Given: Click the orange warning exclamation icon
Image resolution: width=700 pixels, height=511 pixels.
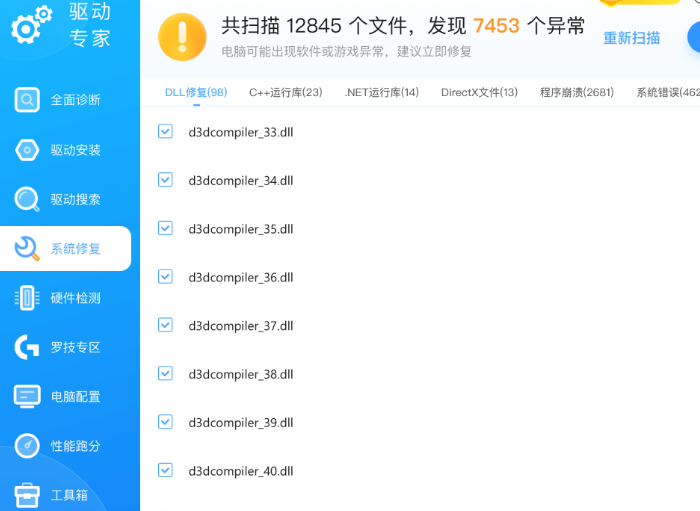Looking at the screenshot, I should pos(182,37).
